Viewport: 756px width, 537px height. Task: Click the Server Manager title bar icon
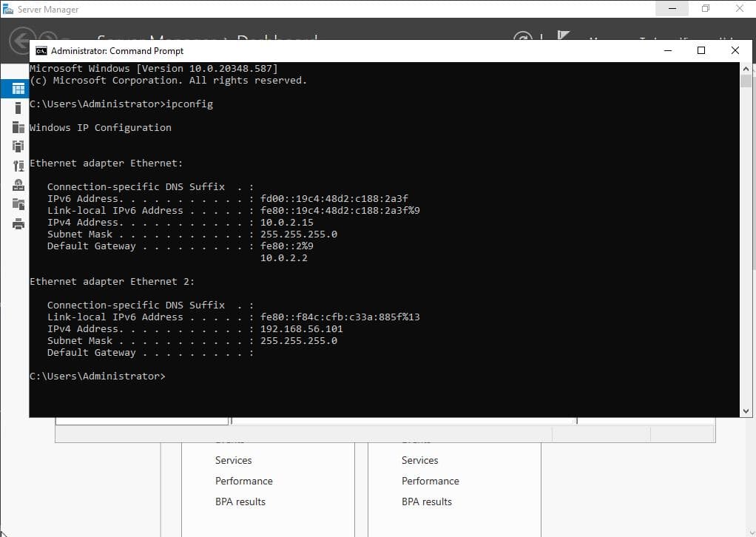8,9
